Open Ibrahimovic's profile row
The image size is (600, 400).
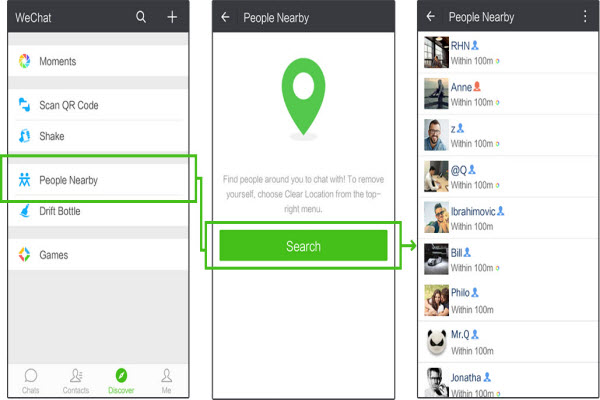[508, 218]
